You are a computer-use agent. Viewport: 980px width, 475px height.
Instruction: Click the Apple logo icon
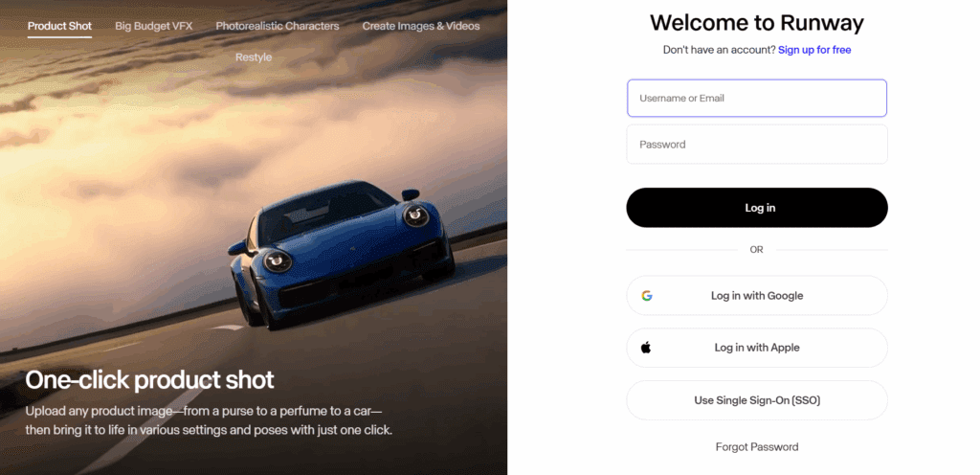pyautogui.click(x=646, y=348)
